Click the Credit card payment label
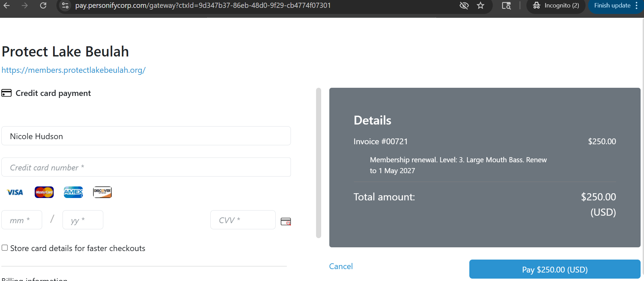644x281 pixels. (53, 93)
